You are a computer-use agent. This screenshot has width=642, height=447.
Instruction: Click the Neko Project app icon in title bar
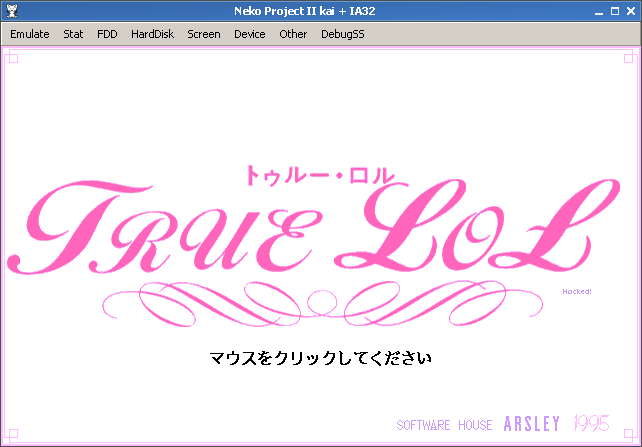pos(11,11)
